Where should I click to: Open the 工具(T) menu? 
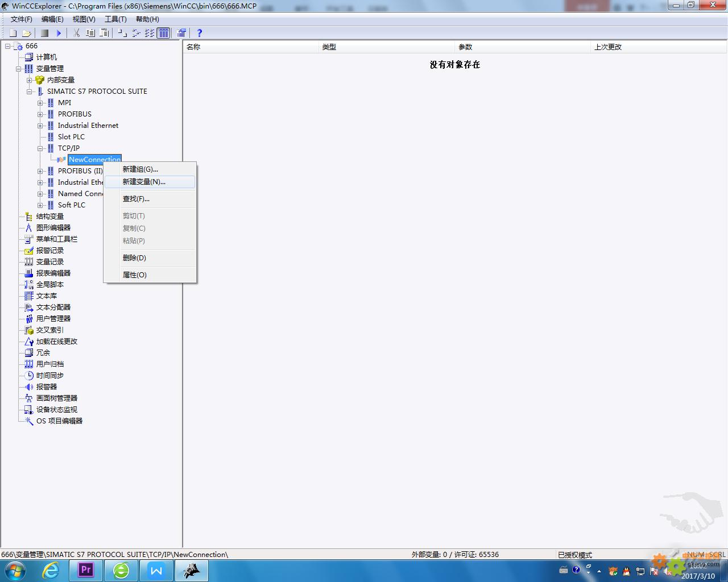[115, 19]
